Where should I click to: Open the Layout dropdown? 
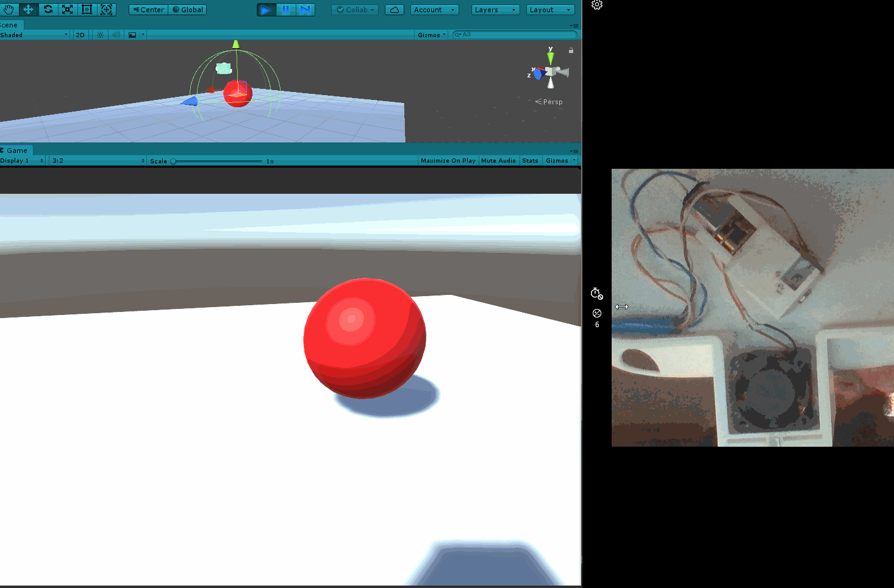pyautogui.click(x=549, y=9)
